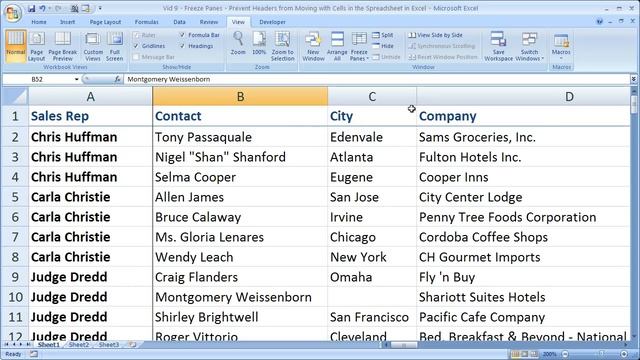Select column D header
The height and width of the screenshot is (360, 640).
click(x=523, y=97)
